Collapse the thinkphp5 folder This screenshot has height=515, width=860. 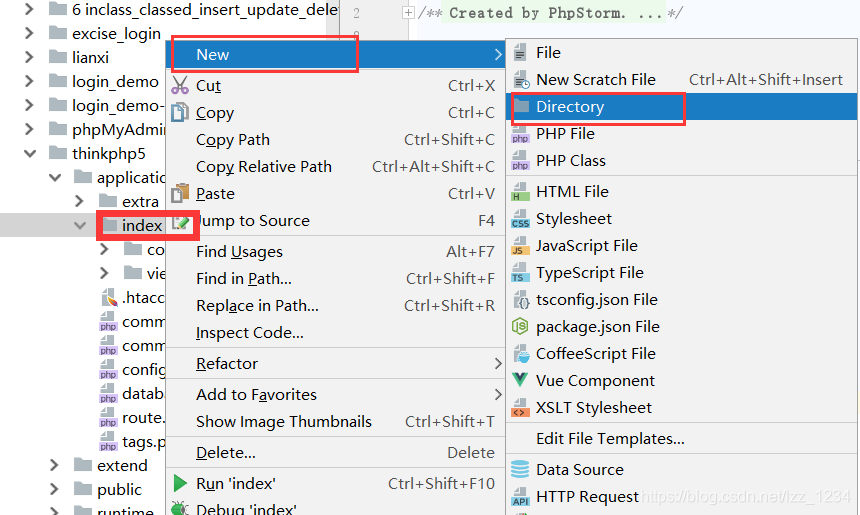30,154
